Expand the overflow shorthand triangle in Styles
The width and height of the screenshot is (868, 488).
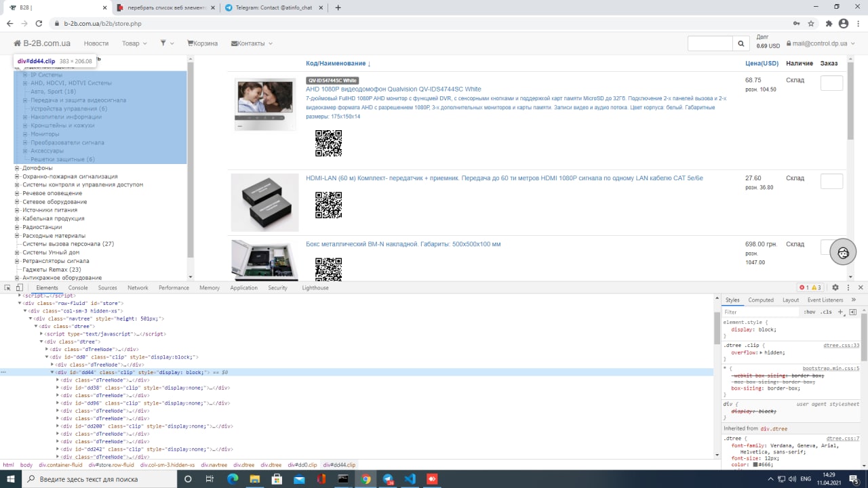tap(761, 352)
